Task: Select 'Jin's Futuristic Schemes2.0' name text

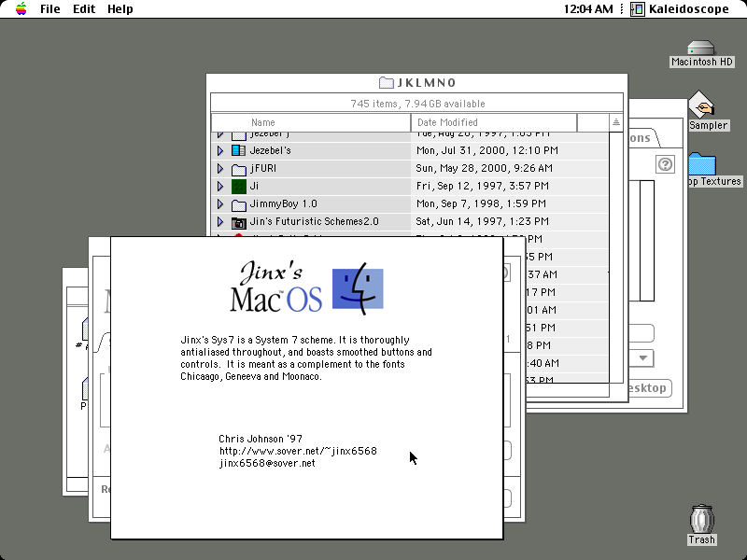Action: (314, 221)
